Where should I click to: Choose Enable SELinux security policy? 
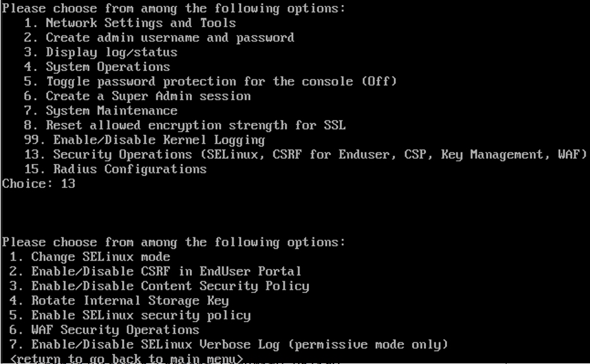(130, 315)
